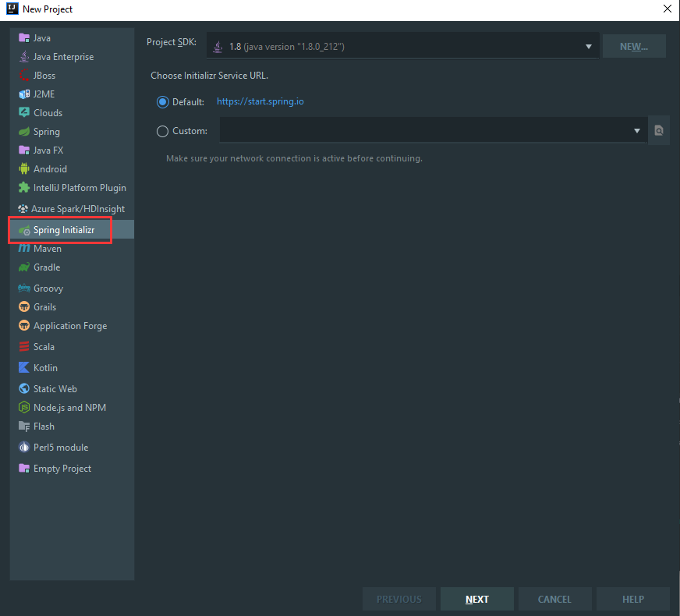Choose Maven project type label
This screenshot has width=680, height=616.
[48, 249]
